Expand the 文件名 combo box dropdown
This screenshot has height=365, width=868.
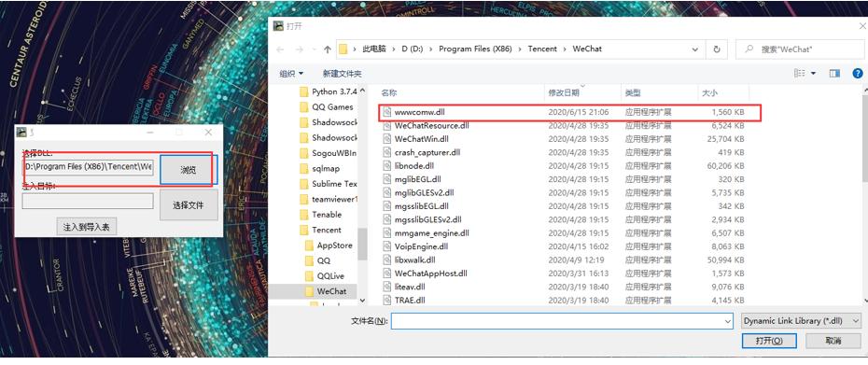coord(727,321)
